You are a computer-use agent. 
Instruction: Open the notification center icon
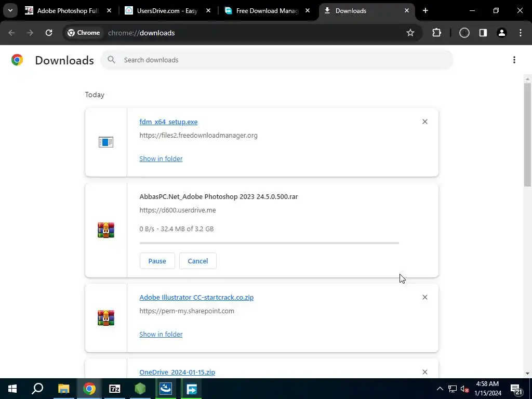click(x=517, y=389)
